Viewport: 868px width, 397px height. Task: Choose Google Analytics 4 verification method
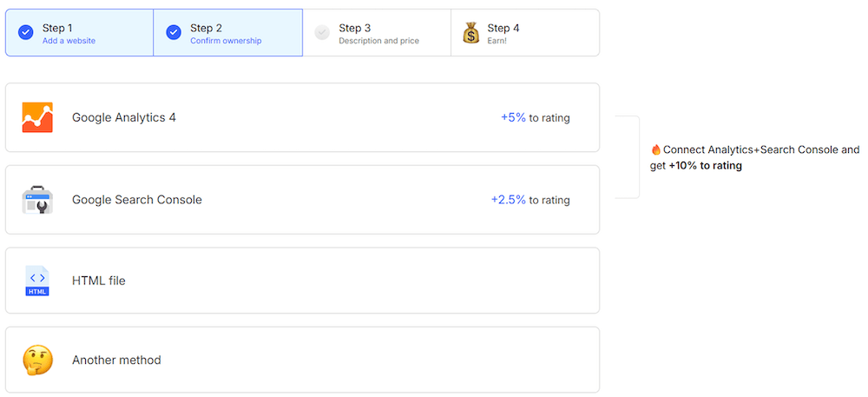point(302,117)
